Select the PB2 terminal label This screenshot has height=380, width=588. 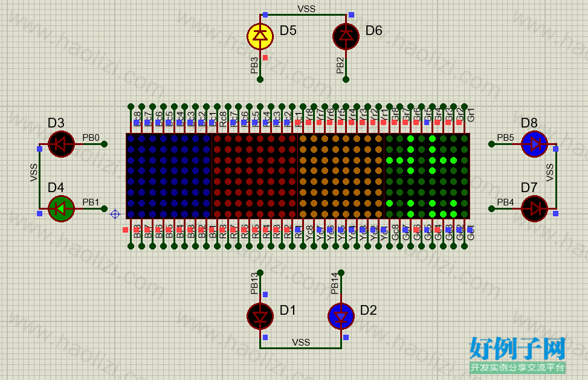[340, 65]
